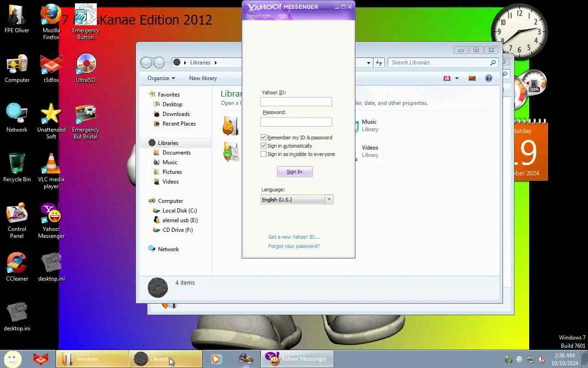
Task: Expand the address bar history dropdown
Action: (x=368, y=63)
